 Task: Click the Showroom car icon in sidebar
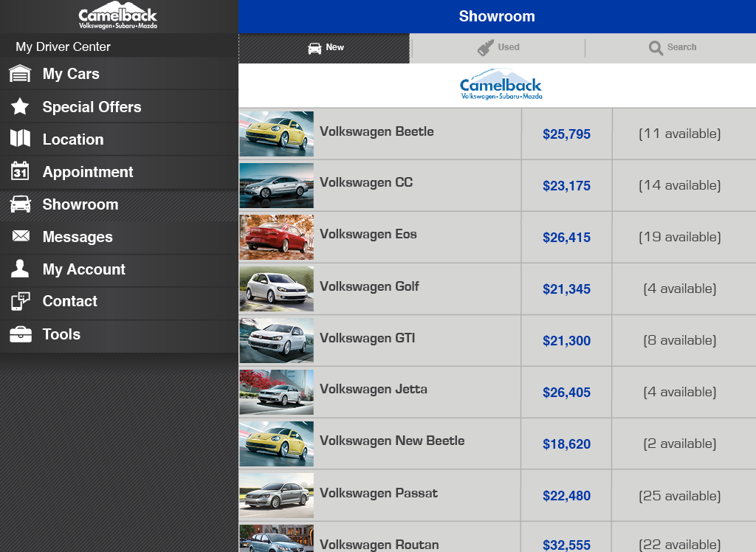pyautogui.click(x=20, y=204)
